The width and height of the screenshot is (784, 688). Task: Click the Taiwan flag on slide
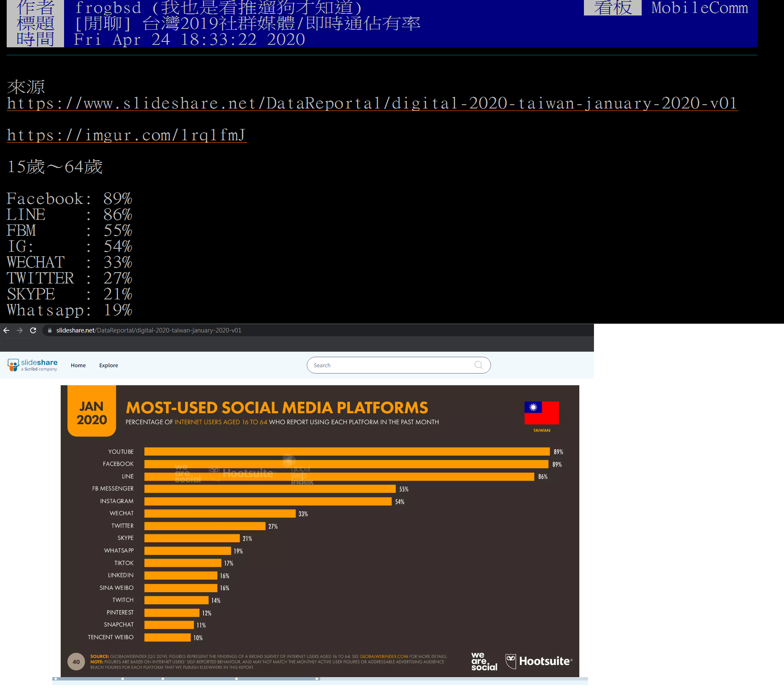pyautogui.click(x=542, y=413)
